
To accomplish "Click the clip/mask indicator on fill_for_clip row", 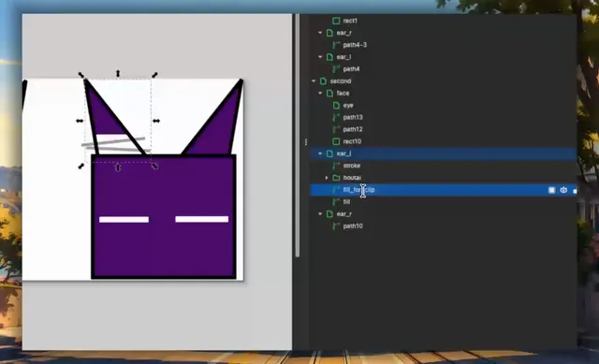I will tap(551, 190).
